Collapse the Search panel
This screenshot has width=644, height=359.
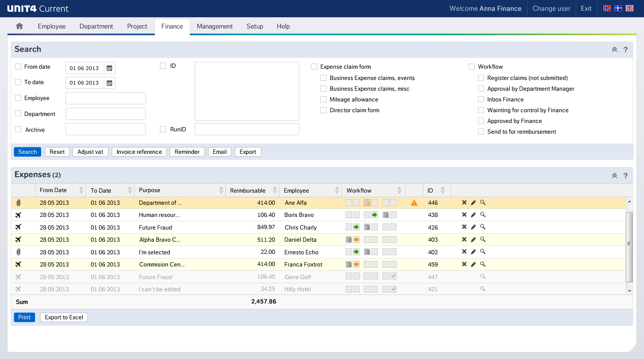click(x=615, y=50)
